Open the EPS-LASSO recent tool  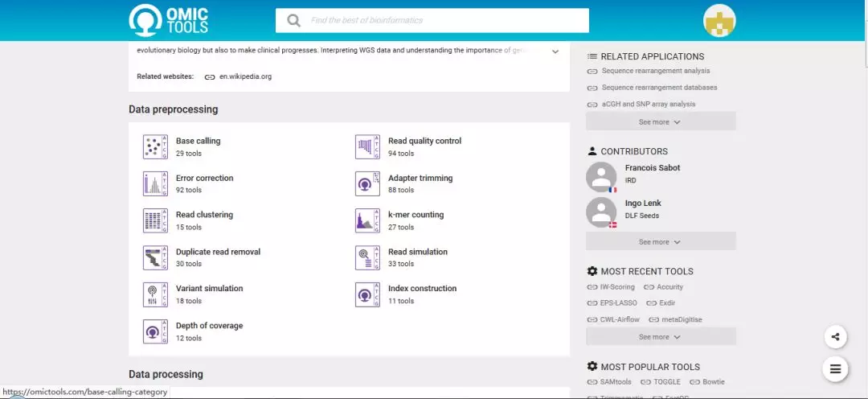[618, 303]
